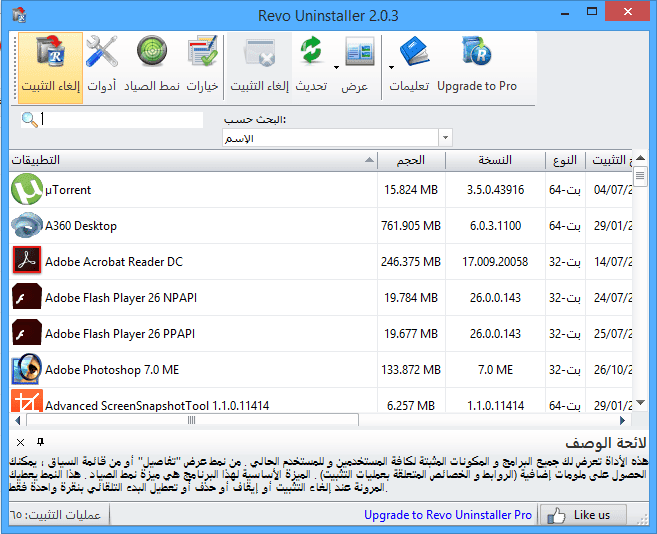The image size is (657, 534).
Task: Open the Upgrade to Revo Uninstaller Pro link
Action: pos(448,515)
